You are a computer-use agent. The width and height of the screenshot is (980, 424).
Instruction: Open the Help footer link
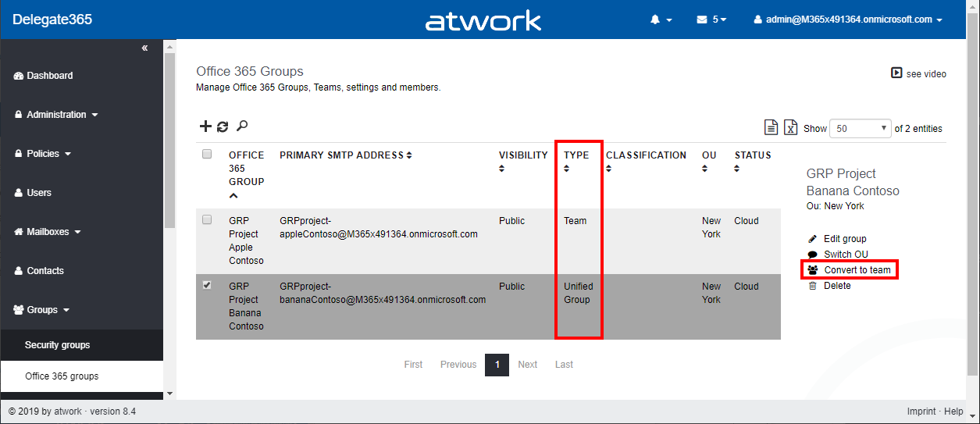click(x=953, y=412)
